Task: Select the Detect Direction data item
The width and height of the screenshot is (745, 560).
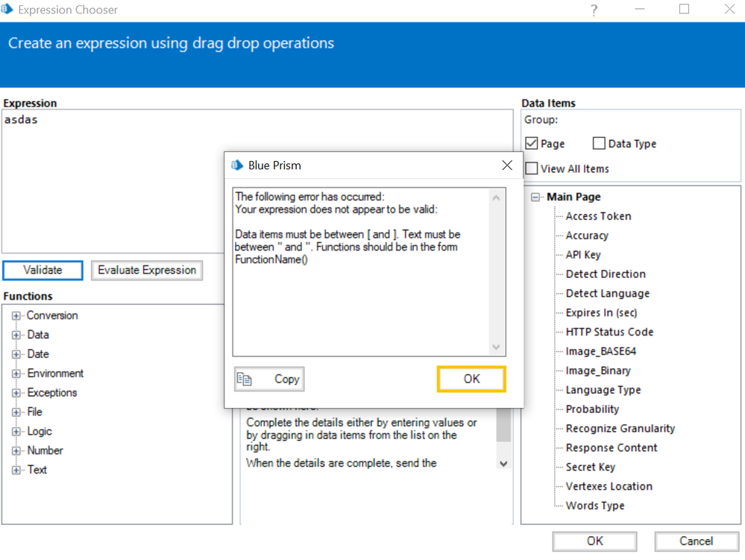Action: pos(606,274)
